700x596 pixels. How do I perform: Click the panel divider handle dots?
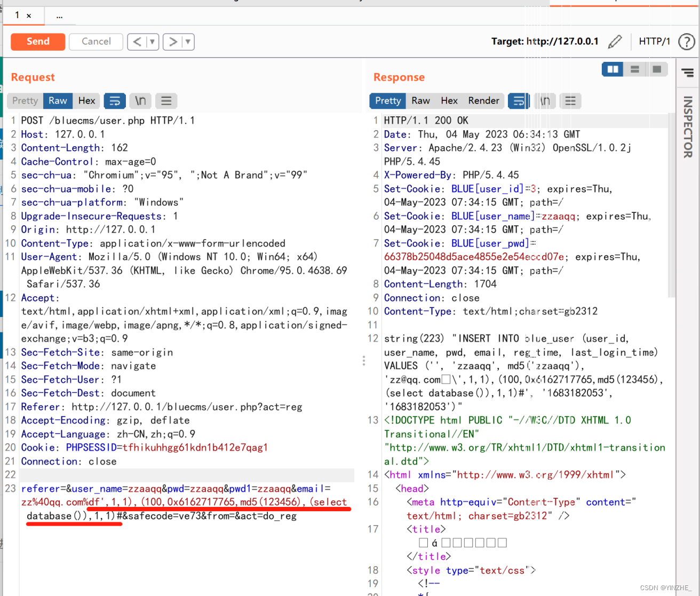point(364,361)
